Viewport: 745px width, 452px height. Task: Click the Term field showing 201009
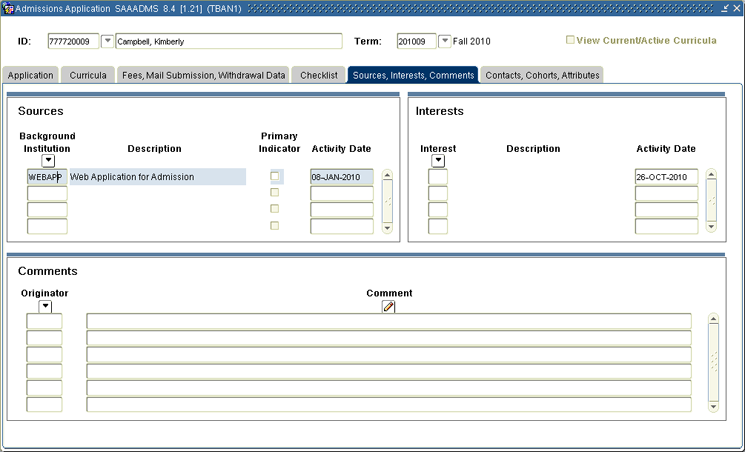click(x=416, y=41)
